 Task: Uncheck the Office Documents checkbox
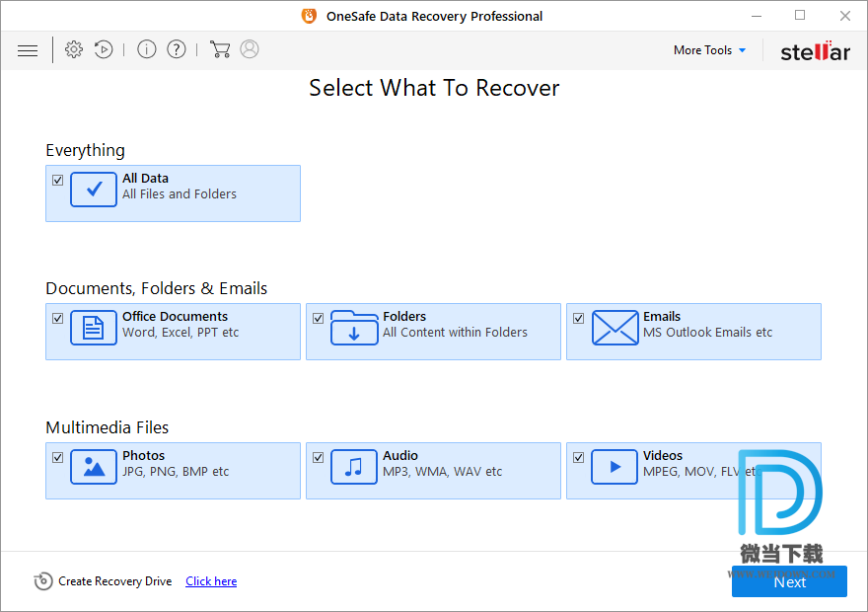57,319
